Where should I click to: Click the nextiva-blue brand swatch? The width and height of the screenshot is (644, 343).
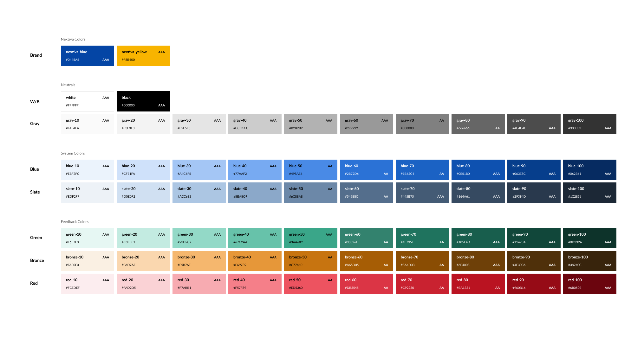(x=87, y=56)
